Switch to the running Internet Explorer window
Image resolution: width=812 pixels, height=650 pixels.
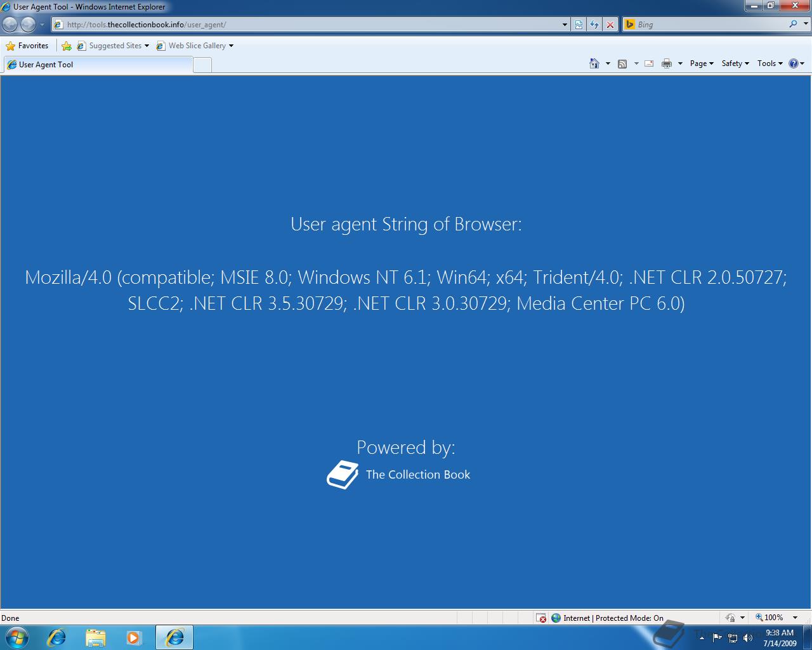tap(174, 637)
